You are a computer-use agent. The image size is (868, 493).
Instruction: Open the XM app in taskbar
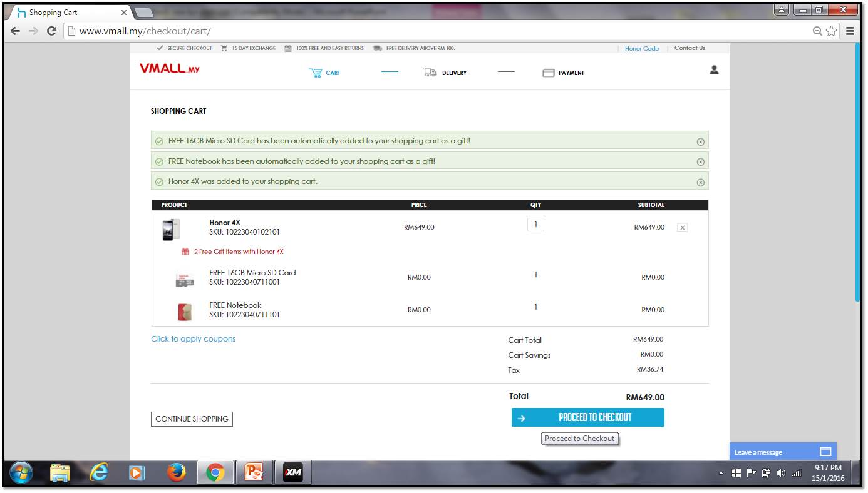(292, 474)
